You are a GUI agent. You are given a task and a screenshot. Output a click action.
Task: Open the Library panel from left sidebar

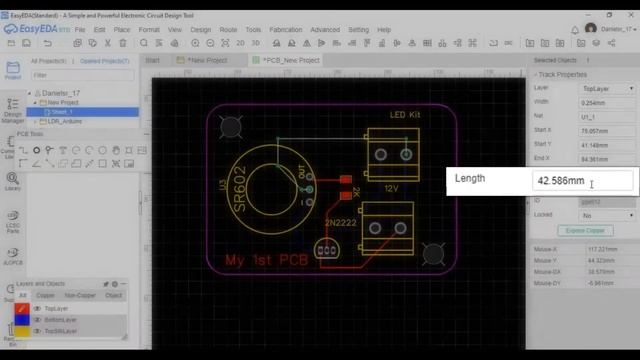click(x=13, y=182)
